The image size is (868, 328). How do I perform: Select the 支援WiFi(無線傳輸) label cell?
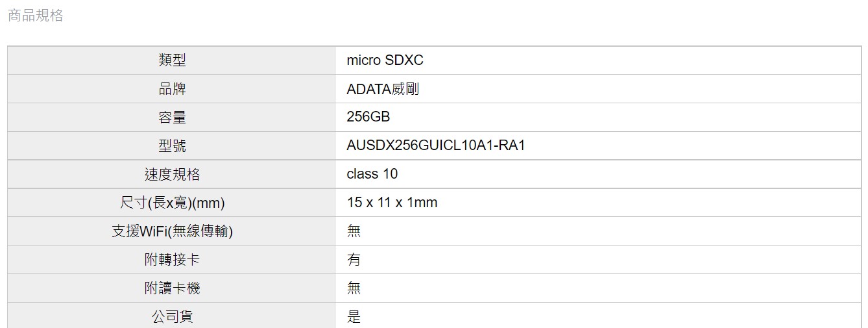(172, 232)
